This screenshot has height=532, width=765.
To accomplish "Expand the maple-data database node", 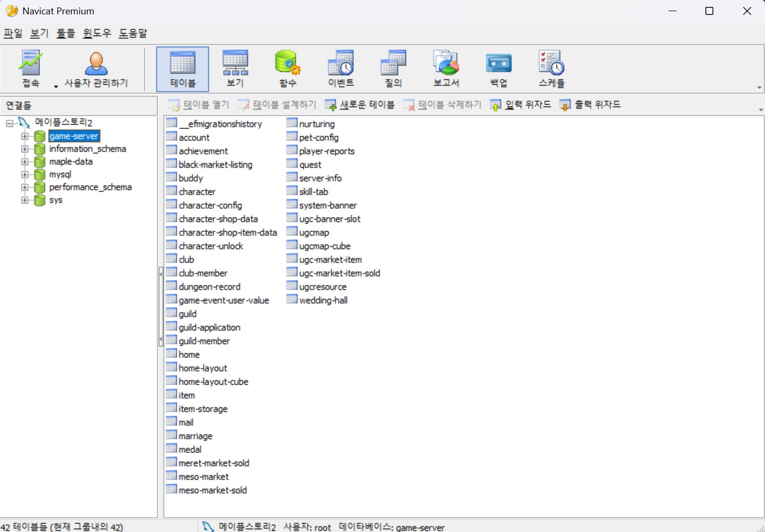I will pyautogui.click(x=24, y=162).
